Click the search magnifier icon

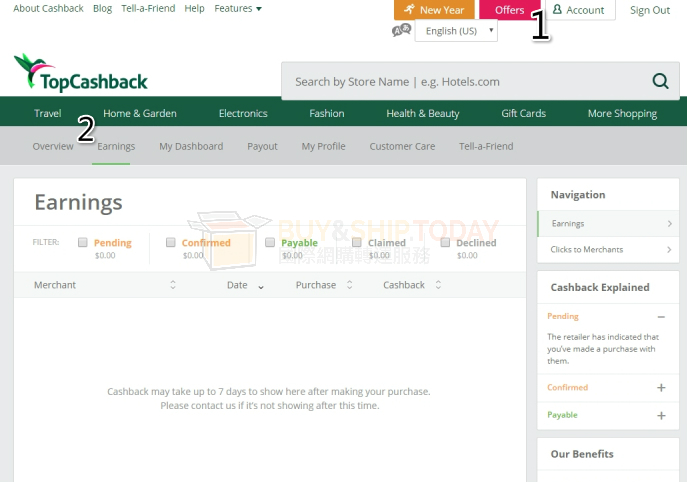[660, 82]
